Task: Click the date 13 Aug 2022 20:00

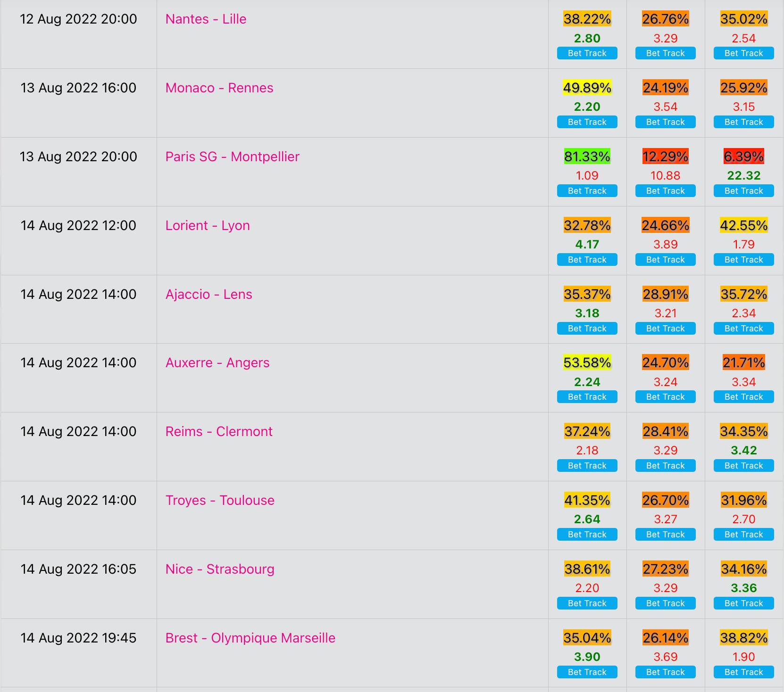Action: tap(78, 157)
